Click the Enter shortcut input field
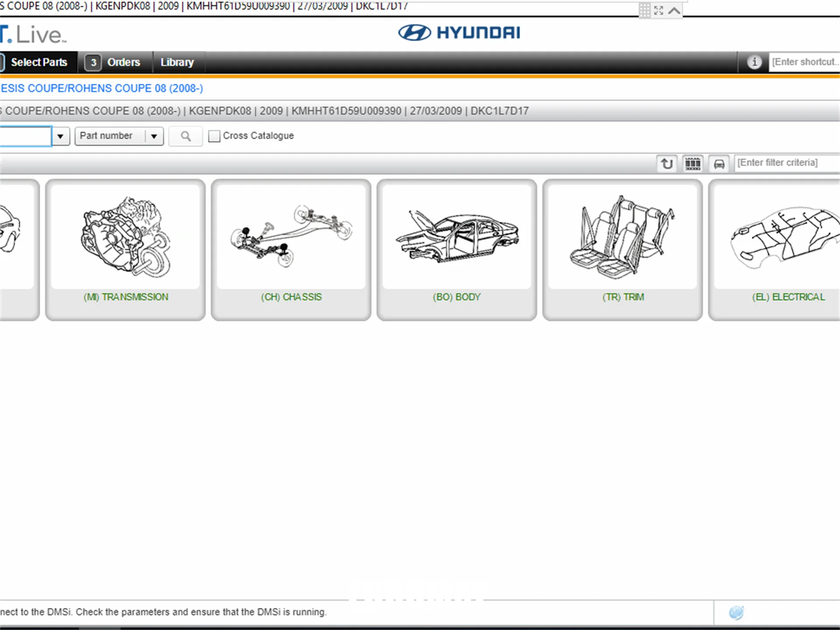The width and height of the screenshot is (840, 630). 804,62
